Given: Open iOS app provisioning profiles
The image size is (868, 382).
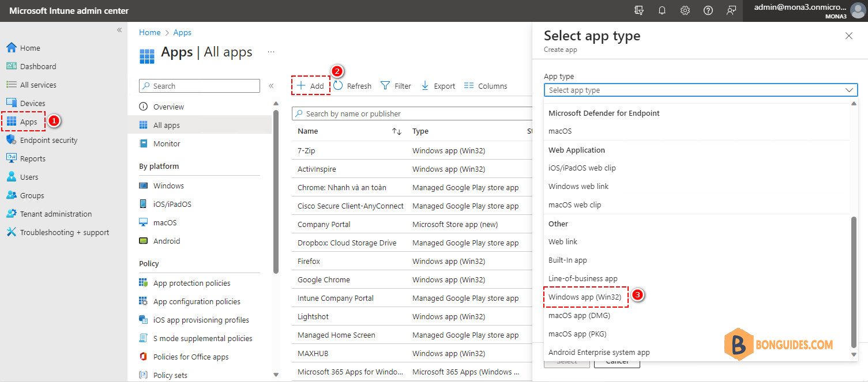Looking at the screenshot, I should [201, 320].
